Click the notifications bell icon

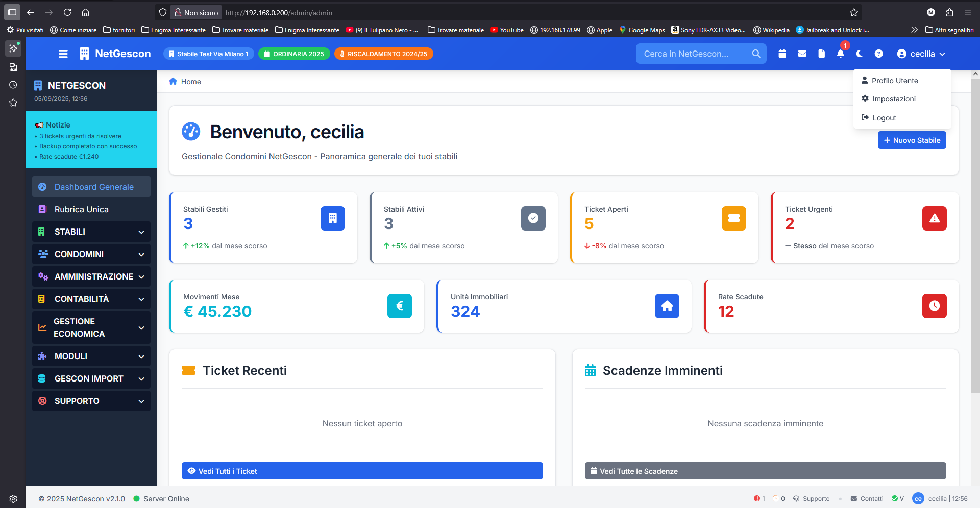click(841, 54)
